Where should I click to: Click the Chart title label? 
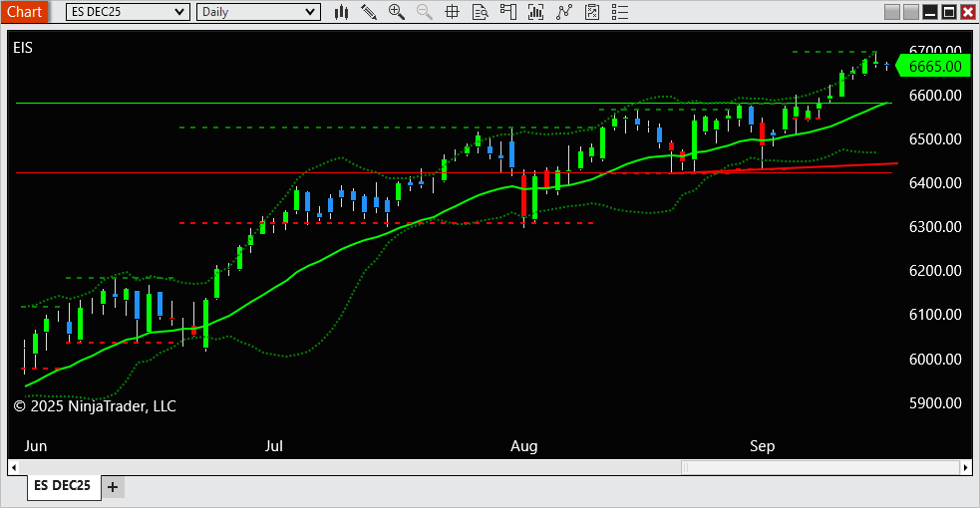point(24,12)
